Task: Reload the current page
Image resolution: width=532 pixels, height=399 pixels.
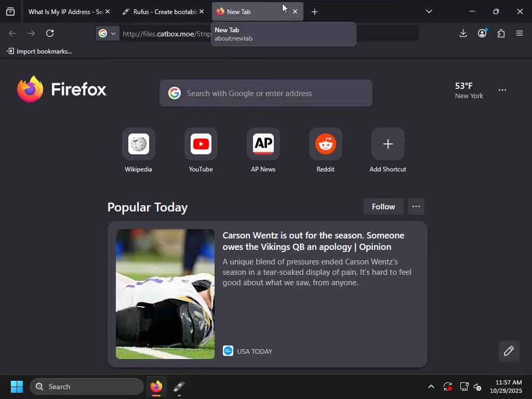Action: (x=50, y=33)
